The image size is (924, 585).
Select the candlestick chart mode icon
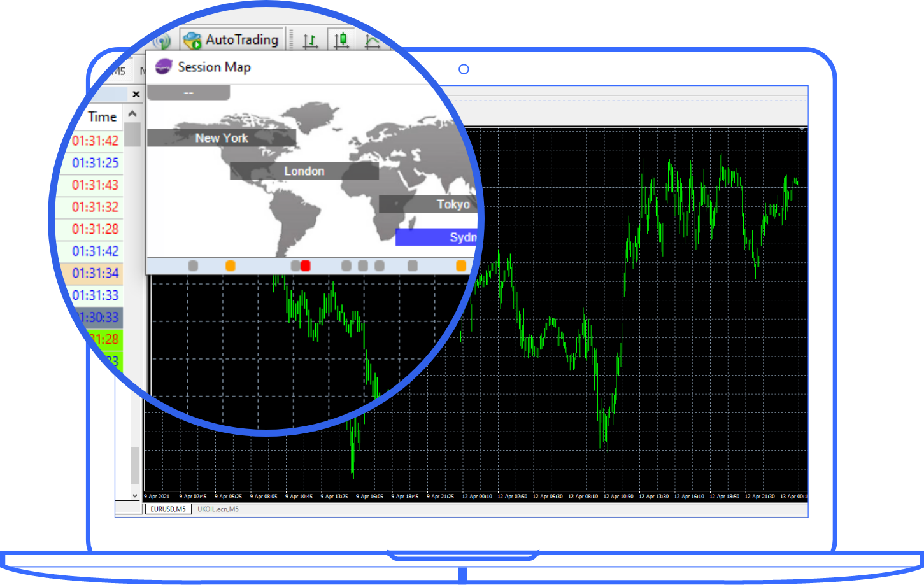point(341,41)
